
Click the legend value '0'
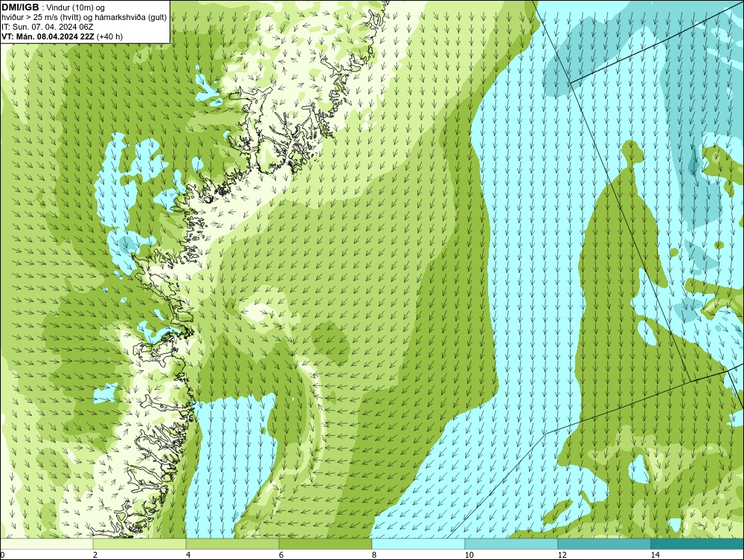click(2, 555)
